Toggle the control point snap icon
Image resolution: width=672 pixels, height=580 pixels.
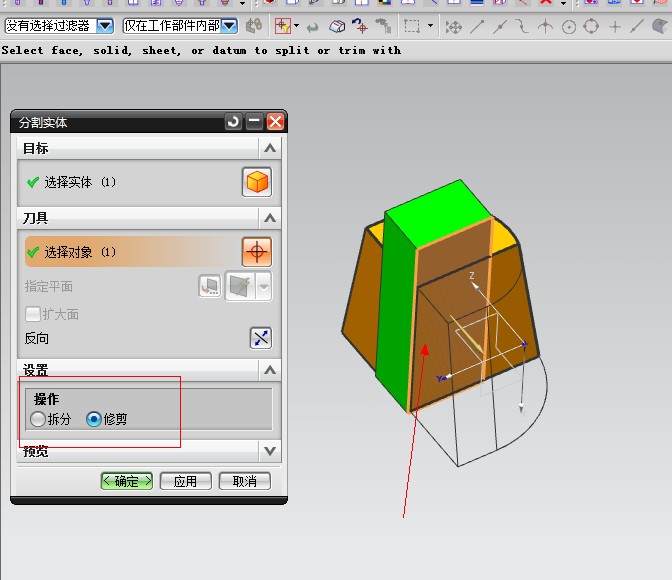tap(522, 27)
